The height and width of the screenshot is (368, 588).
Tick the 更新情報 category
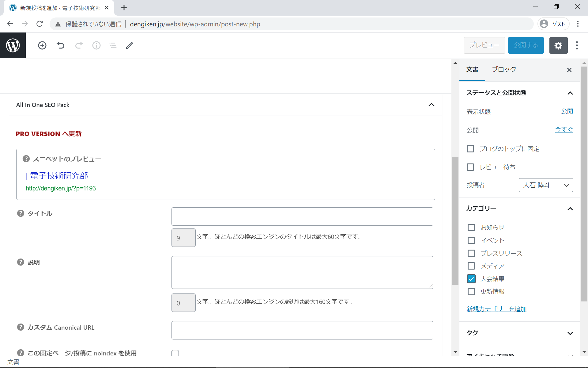tap(471, 291)
